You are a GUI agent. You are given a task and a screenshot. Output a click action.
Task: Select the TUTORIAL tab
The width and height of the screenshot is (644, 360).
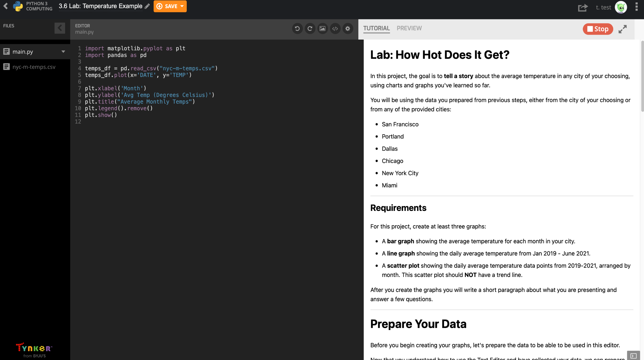point(376,28)
